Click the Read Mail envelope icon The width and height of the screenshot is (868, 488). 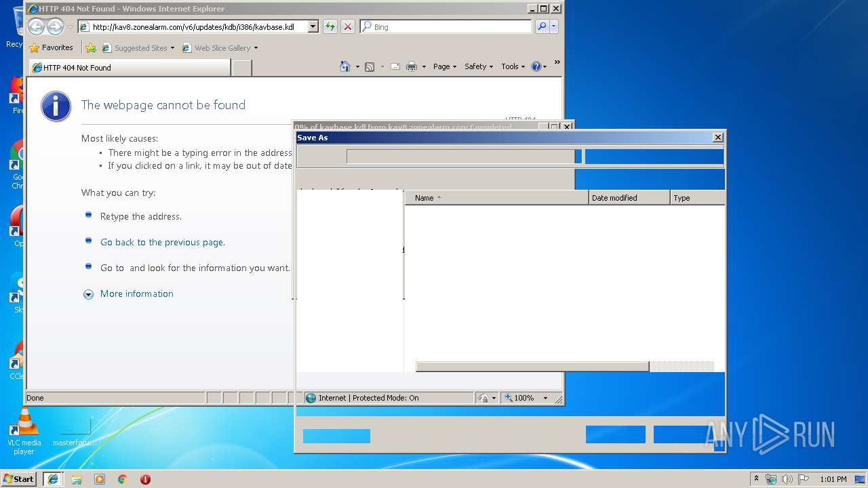[x=395, y=66]
